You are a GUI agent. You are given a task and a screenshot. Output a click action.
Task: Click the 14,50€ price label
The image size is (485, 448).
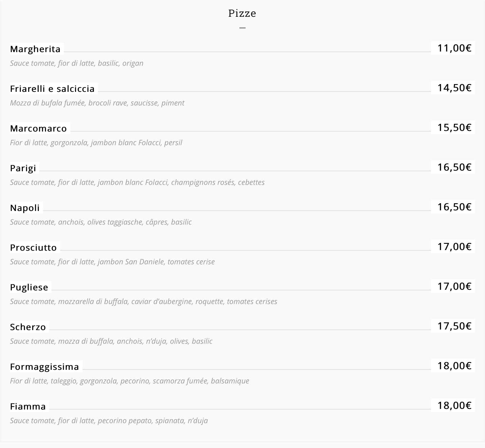coord(454,88)
